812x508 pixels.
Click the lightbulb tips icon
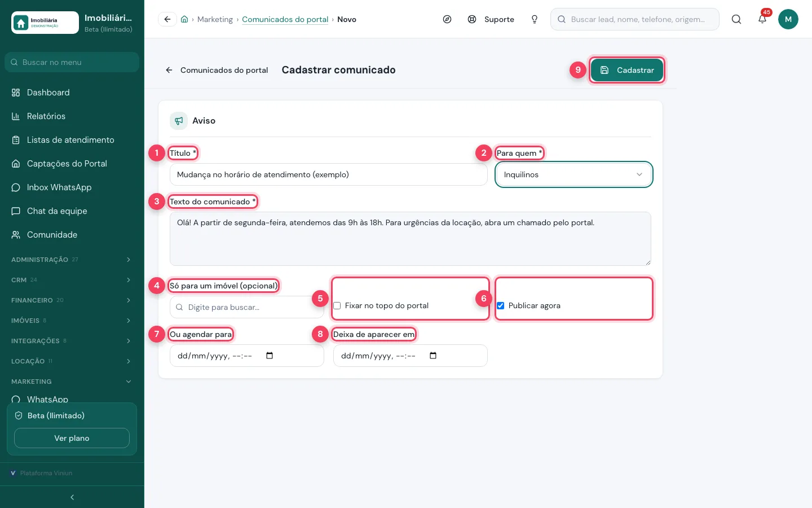coord(535,19)
